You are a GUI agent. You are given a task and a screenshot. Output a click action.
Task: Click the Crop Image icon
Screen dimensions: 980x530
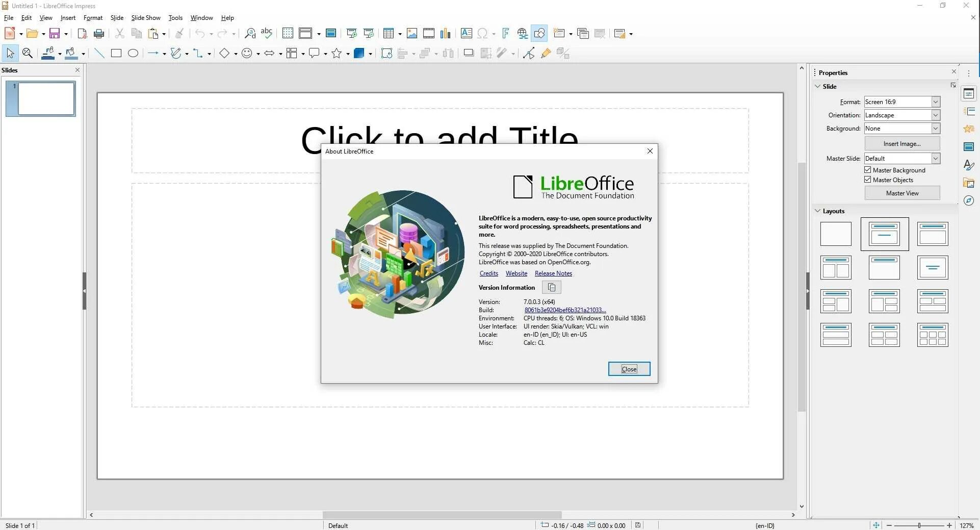(x=486, y=53)
